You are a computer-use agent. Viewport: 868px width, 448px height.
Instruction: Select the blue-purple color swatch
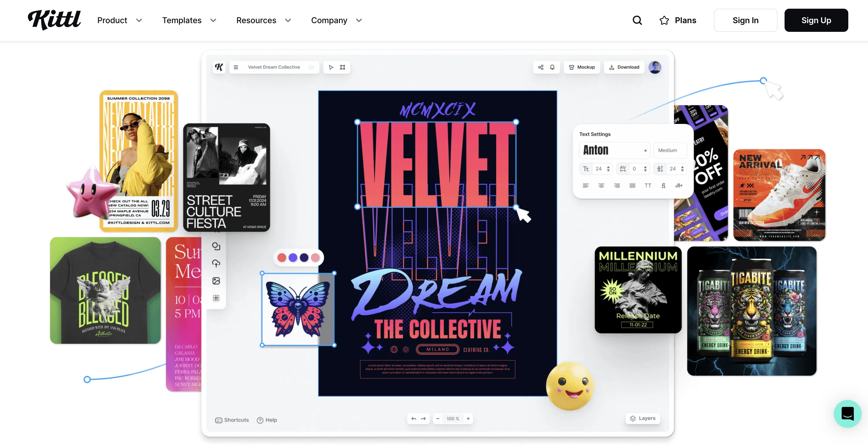click(x=293, y=258)
